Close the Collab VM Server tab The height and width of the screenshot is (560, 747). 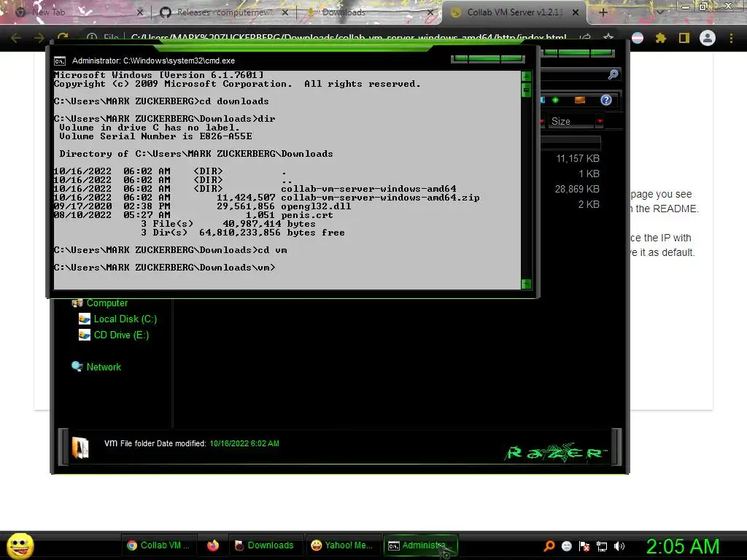(576, 12)
